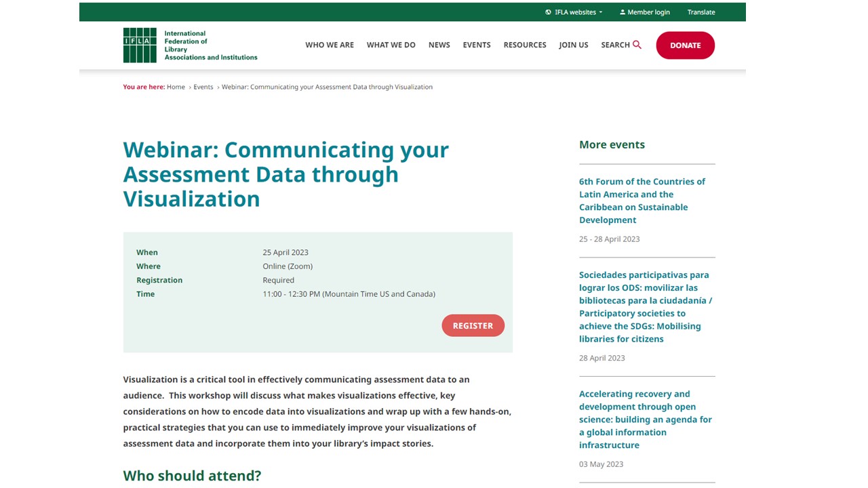
Task: Open the RESOURCES menu
Action: coord(525,45)
